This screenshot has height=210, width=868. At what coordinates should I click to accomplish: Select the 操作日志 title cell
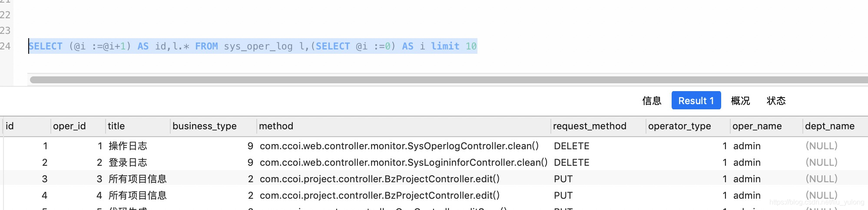coord(128,146)
